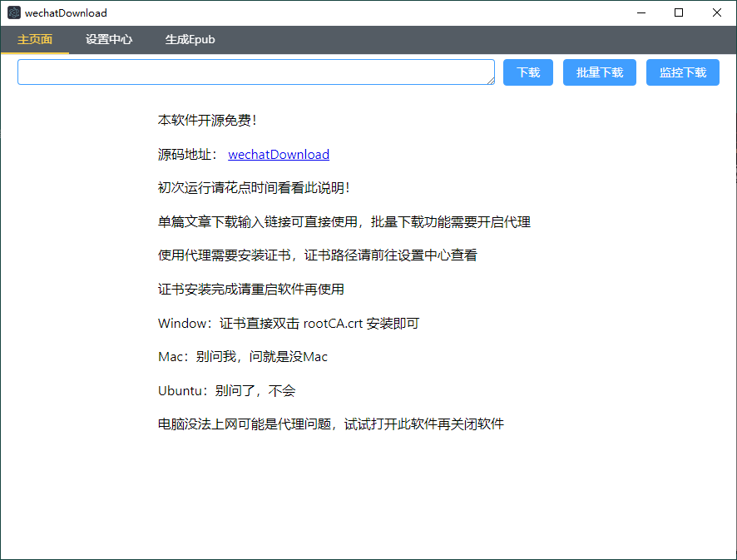Viewport: 737px width, 560px height.
Task: Return to the 主页面 tab
Action: [35, 39]
